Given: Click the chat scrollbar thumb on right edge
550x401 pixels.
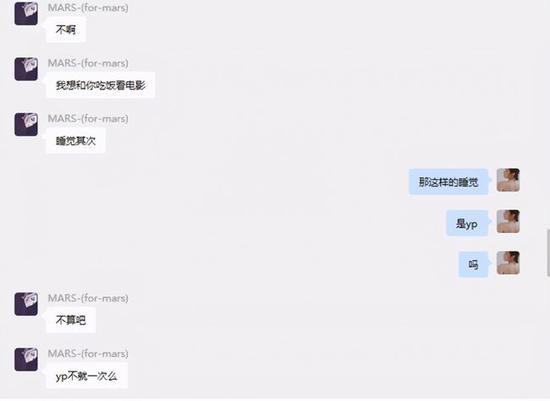Looking at the screenshot, I should coord(548,253).
